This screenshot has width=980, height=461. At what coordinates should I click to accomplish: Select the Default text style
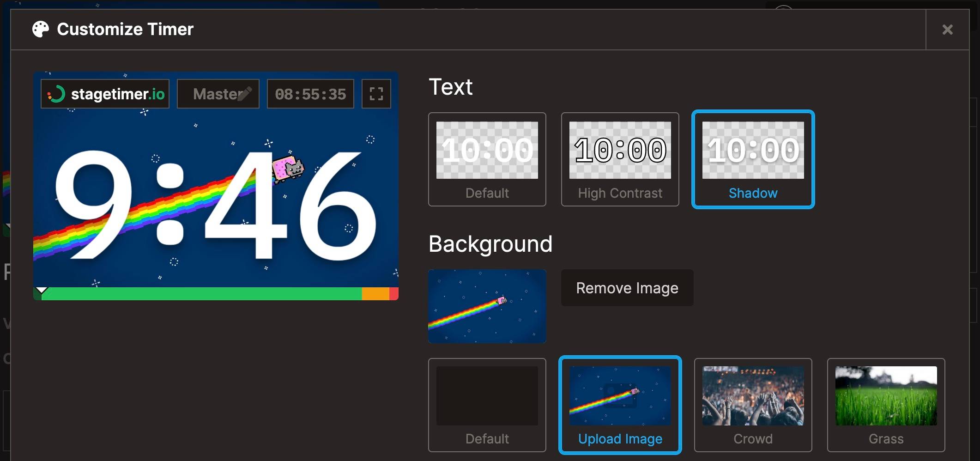point(487,159)
